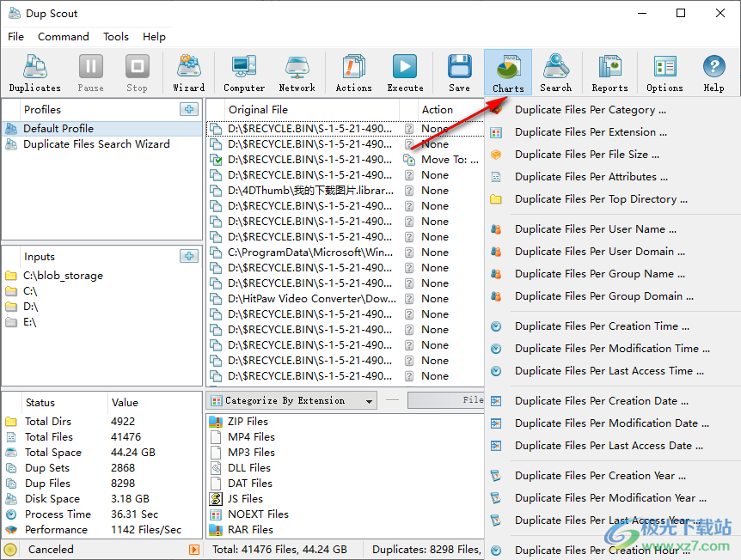Screen dimensions: 741x560
Task: Click the Move To action icon
Action: point(409,160)
